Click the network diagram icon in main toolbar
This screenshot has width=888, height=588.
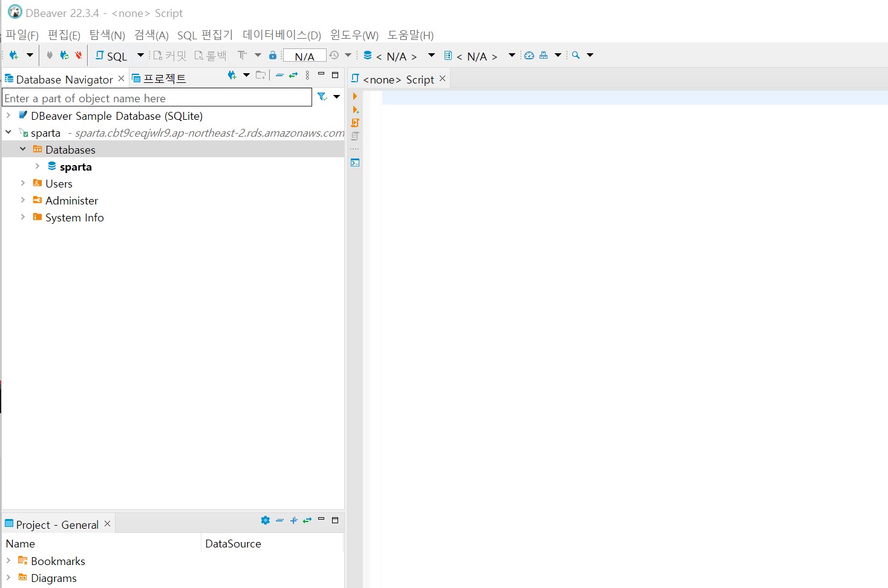tap(544, 55)
